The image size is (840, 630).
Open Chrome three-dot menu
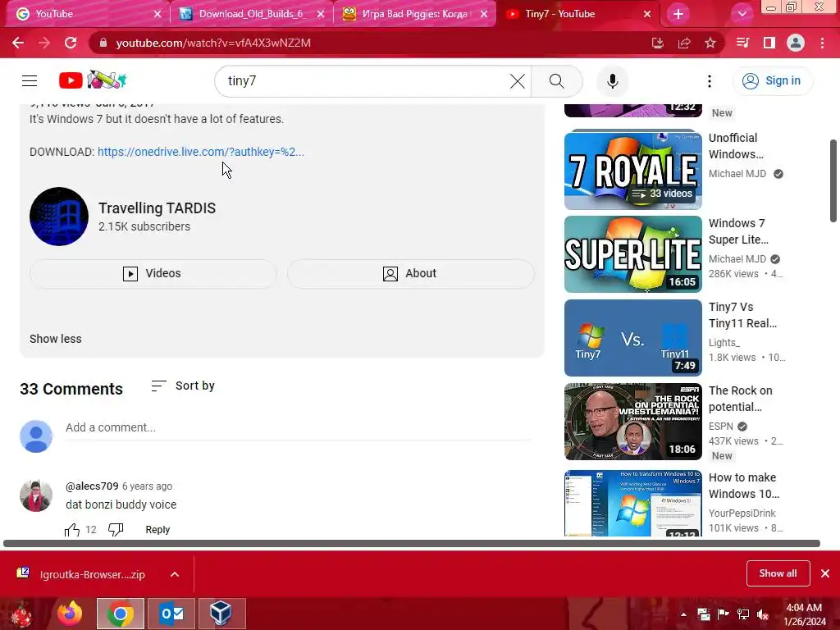822,43
